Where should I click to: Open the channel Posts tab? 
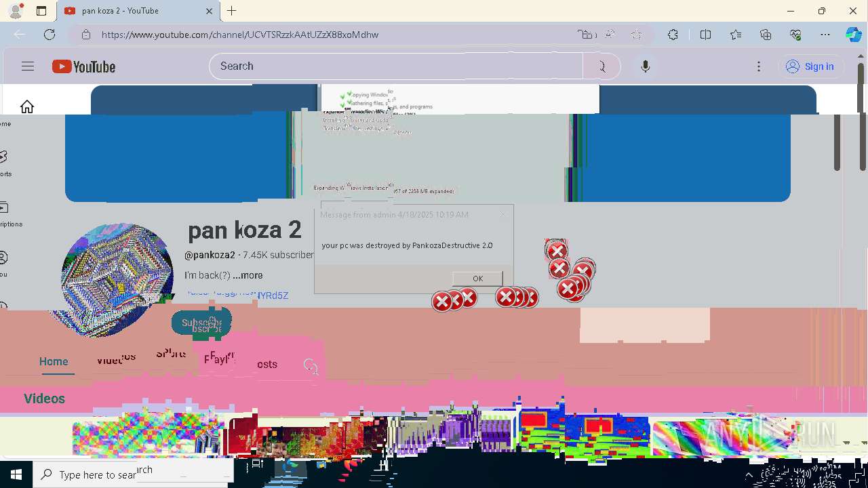click(x=267, y=364)
